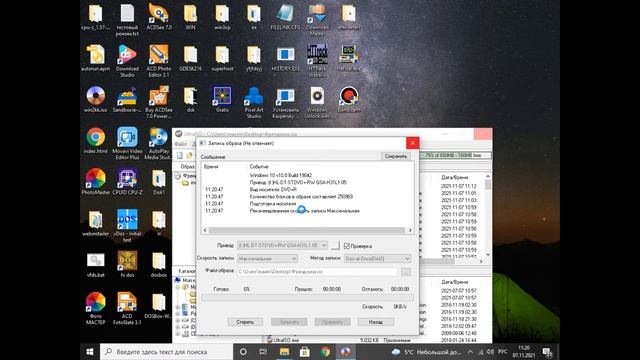Open Download Studio desktop shortcut
640x360 pixels.
tap(127, 60)
